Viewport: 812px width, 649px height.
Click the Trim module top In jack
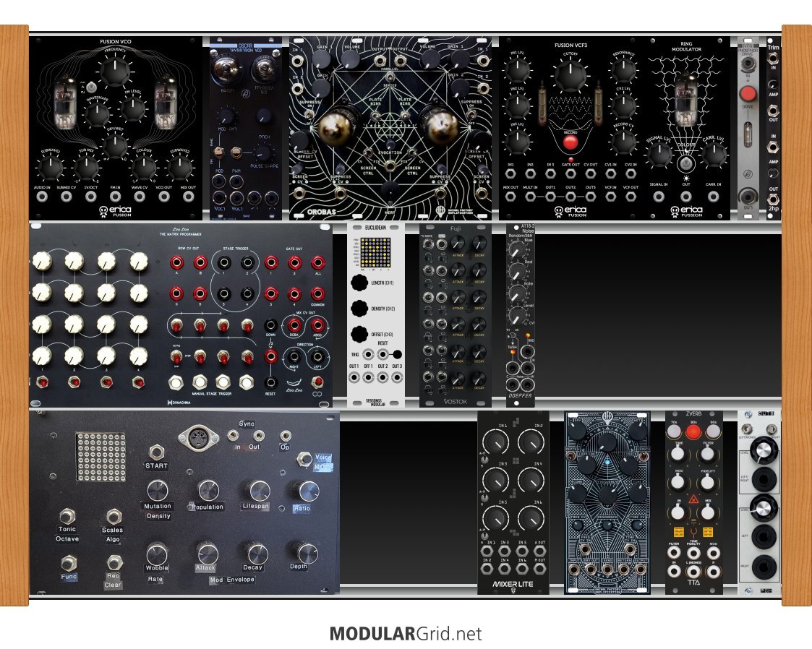pyautogui.click(x=773, y=58)
